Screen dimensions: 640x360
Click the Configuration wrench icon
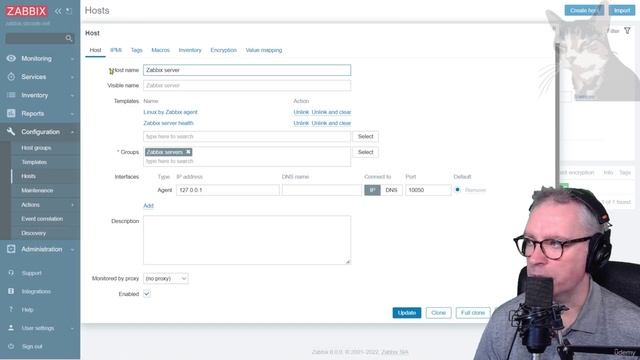(11, 131)
